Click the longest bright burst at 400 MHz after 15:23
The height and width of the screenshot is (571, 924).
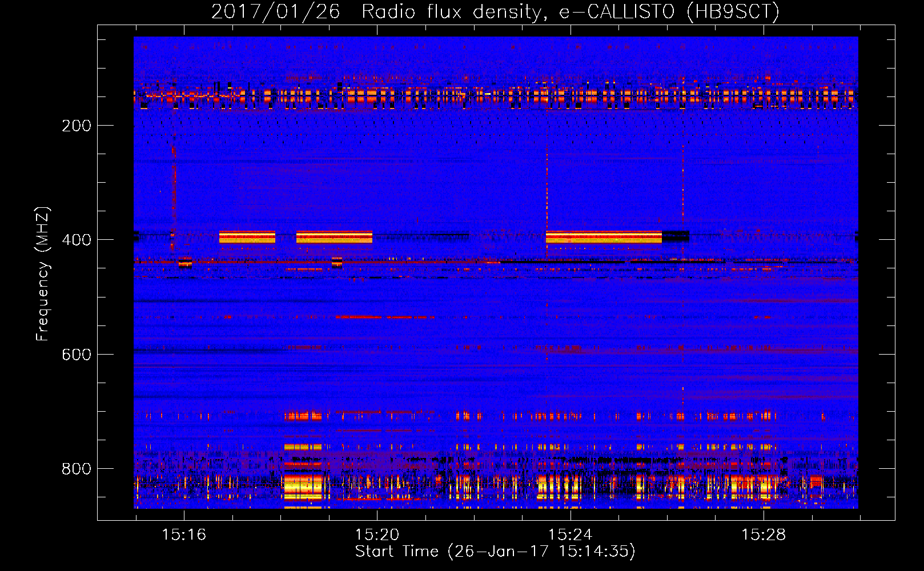604,237
